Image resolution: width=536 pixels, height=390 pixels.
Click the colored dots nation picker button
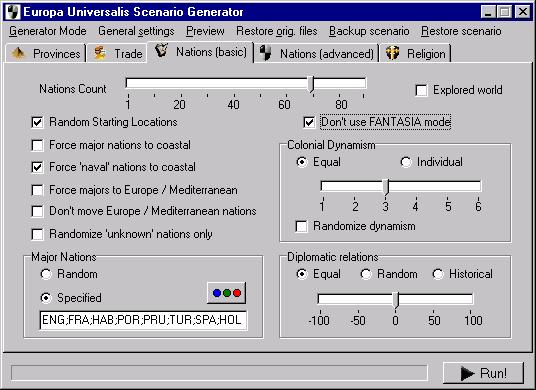[227, 293]
